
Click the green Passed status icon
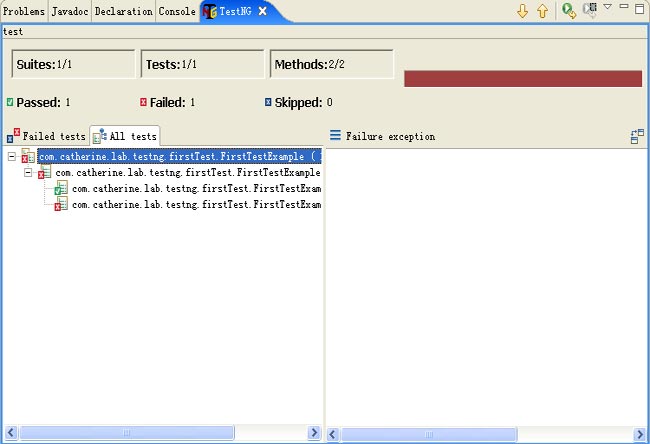click(x=9, y=102)
